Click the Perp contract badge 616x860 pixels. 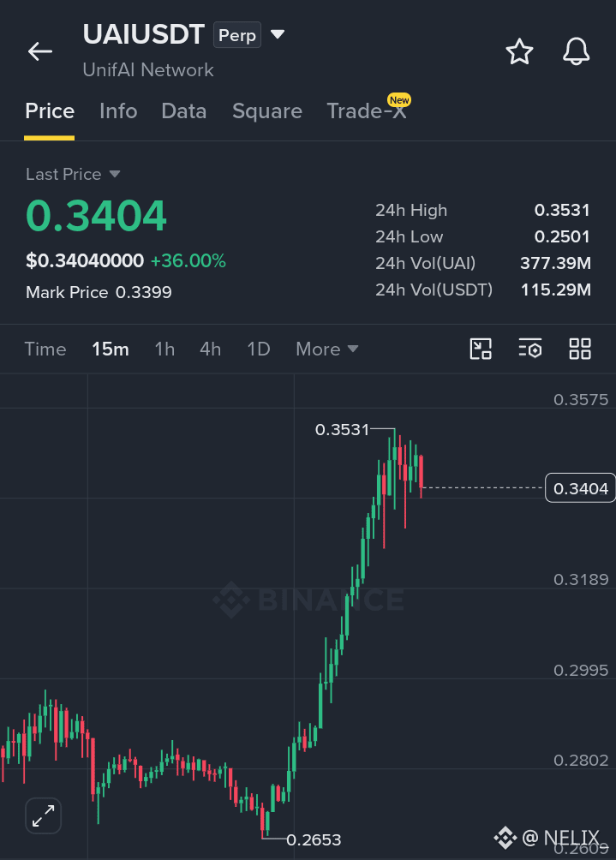237,35
